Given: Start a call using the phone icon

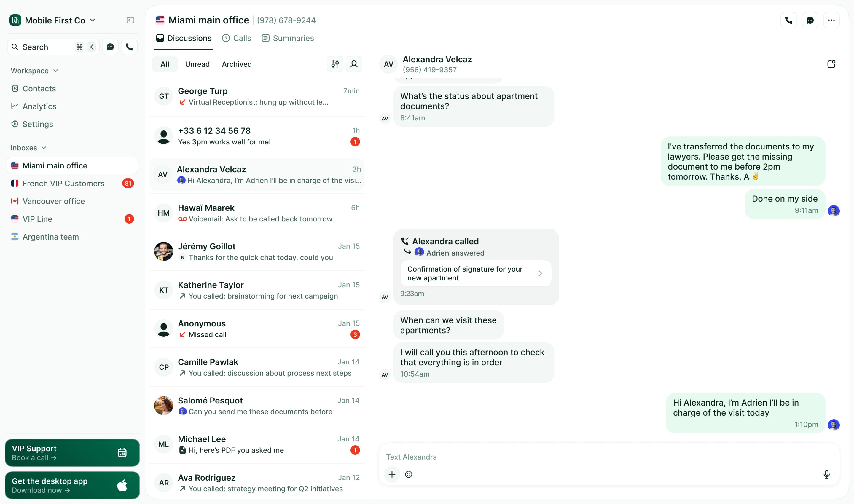Looking at the screenshot, I should [x=789, y=20].
